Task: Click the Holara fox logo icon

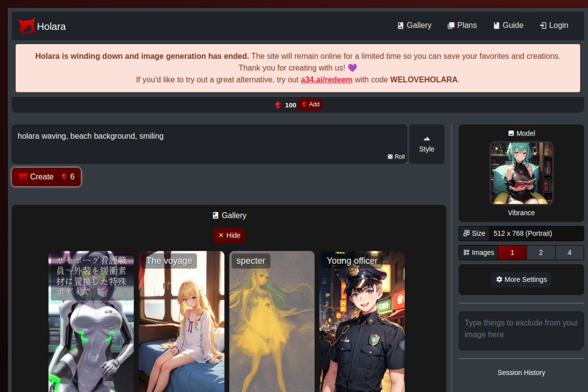Action: coord(27,26)
